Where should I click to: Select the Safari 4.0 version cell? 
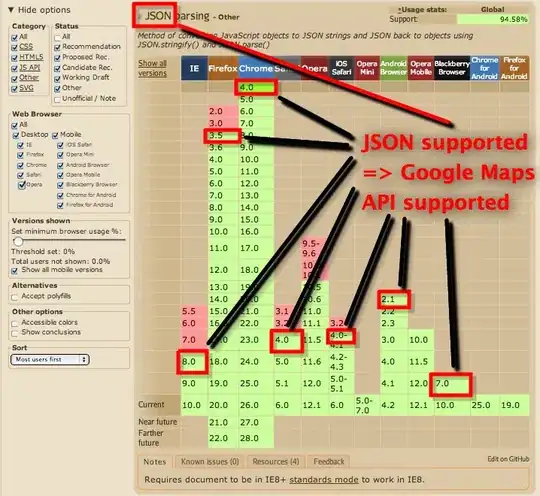288,340
